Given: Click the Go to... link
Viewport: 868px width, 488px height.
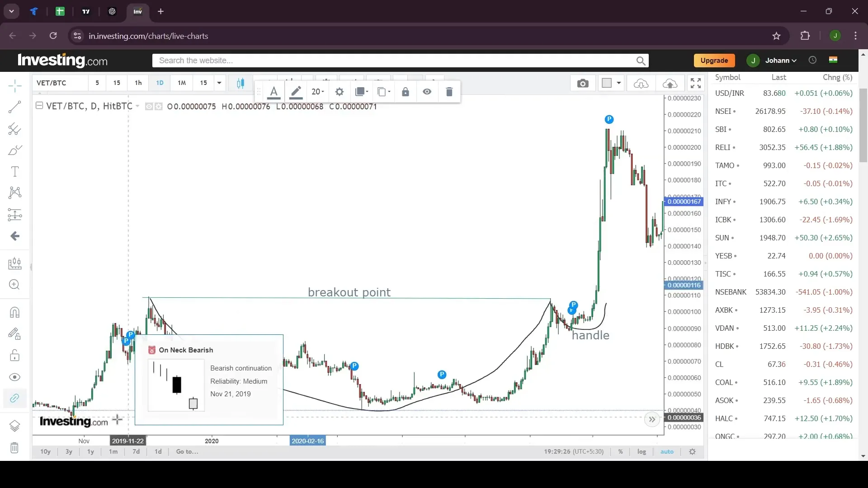Looking at the screenshot, I should 187,452.
